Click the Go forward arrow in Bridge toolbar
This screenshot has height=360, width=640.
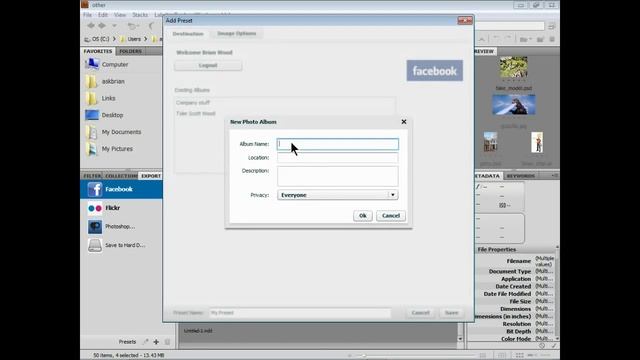click(102, 26)
